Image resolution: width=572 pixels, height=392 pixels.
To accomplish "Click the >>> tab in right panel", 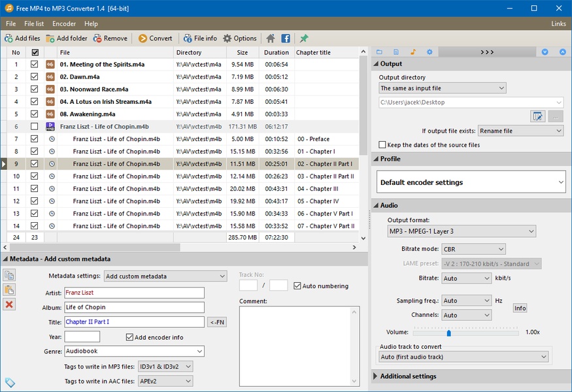I will pos(487,52).
